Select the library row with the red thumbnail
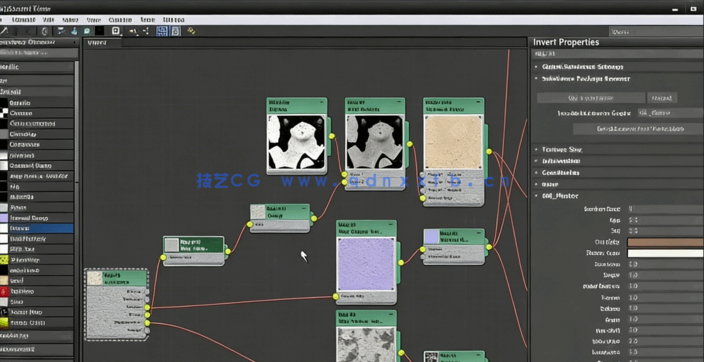Image resolution: width=704 pixels, height=362 pixels. click(37, 291)
